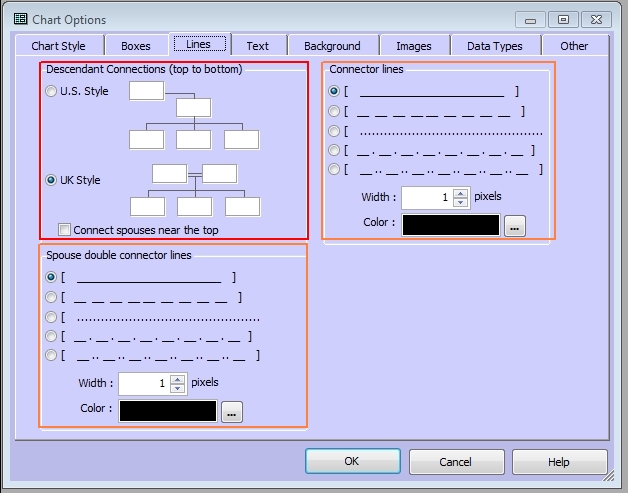Click the Spouse double connector color swatch
This screenshot has height=493, width=628.
pos(168,411)
